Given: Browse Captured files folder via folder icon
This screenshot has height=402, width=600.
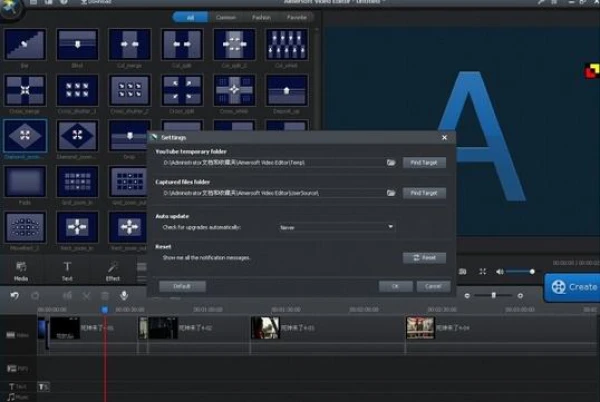Looking at the screenshot, I should click(391, 193).
